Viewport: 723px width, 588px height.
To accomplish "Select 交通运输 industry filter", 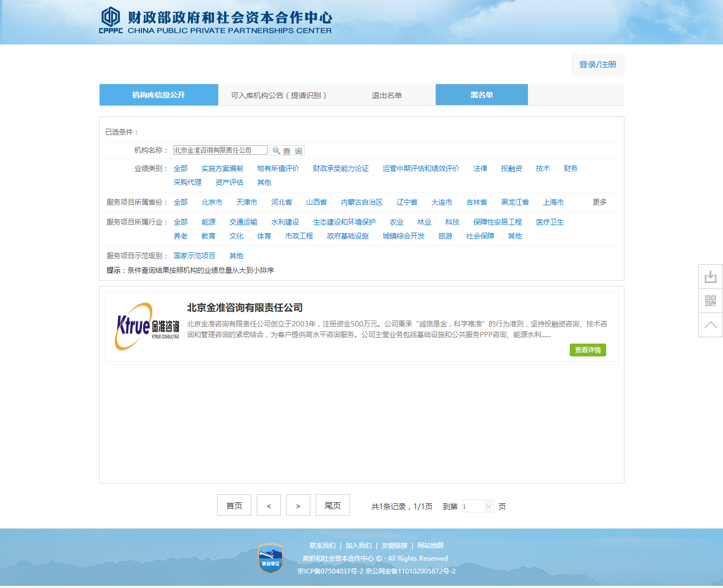I will pyautogui.click(x=243, y=222).
